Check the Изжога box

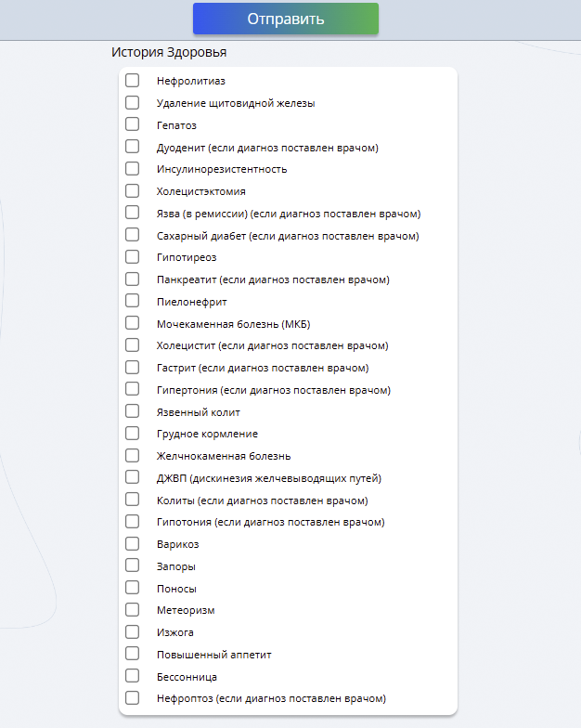click(132, 631)
